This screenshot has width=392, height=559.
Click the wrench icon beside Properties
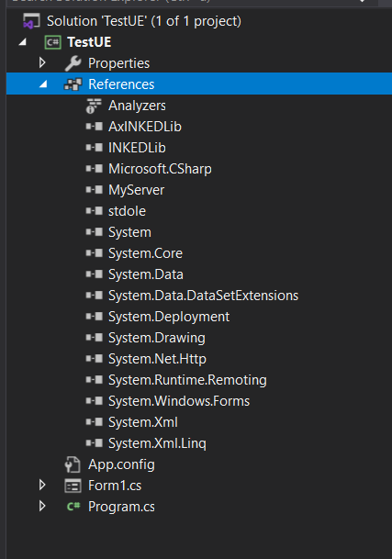click(x=73, y=63)
